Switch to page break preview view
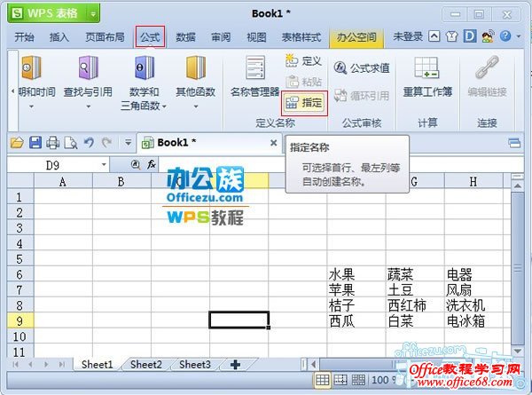532x395 pixels. [x=340, y=380]
